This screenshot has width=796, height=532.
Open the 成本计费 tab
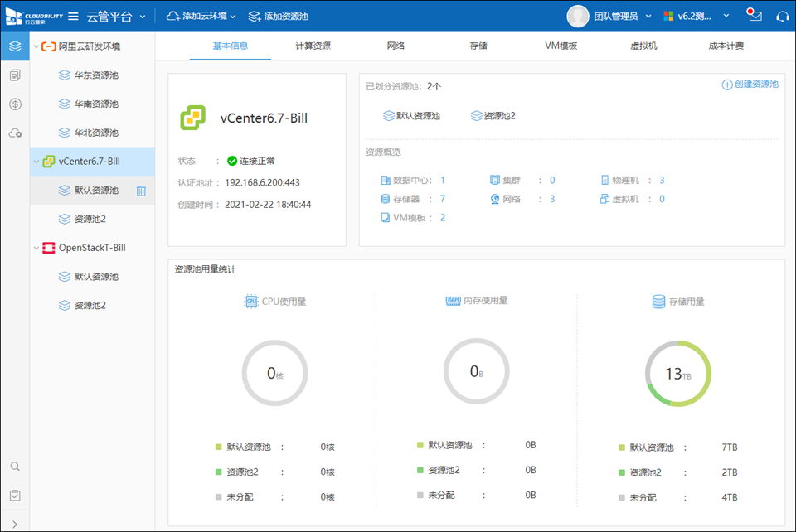point(726,46)
